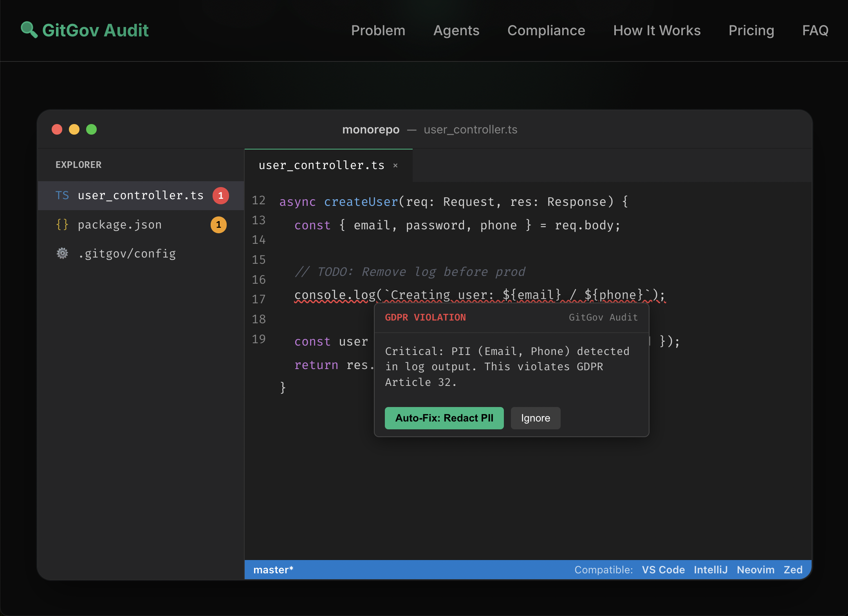Dismiss the violation with Ignore
The height and width of the screenshot is (616, 848).
tap(535, 418)
